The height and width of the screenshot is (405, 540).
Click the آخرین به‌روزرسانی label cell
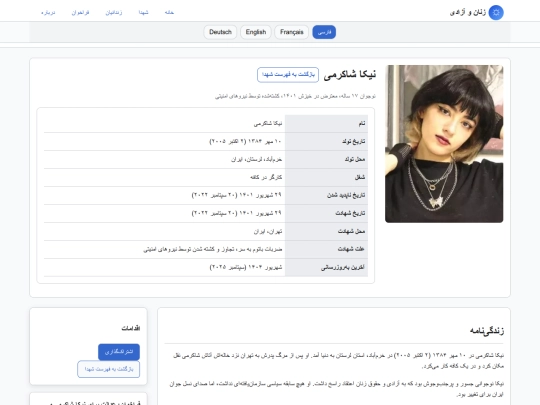coord(326,267)
